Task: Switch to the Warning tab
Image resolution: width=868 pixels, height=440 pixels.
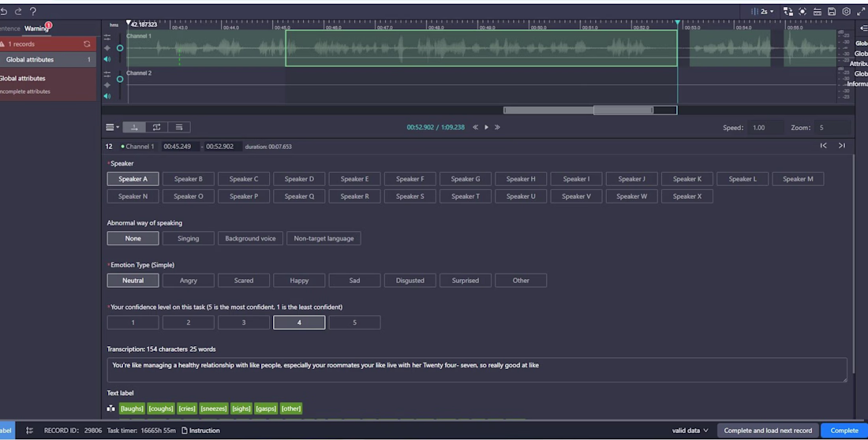Action: [36, 28]
